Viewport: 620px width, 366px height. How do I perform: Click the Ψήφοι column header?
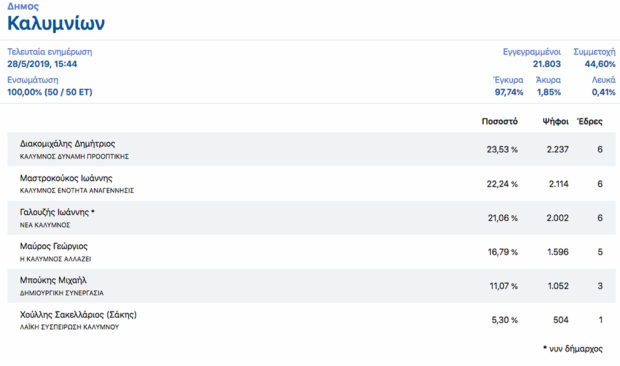[x=556, y=121]
